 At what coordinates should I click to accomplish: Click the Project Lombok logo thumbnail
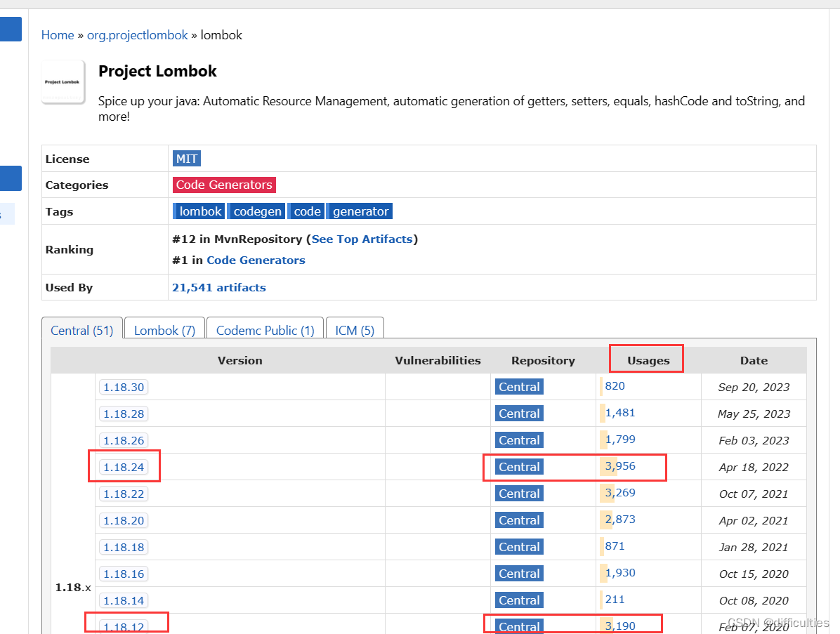pos(63,82)
